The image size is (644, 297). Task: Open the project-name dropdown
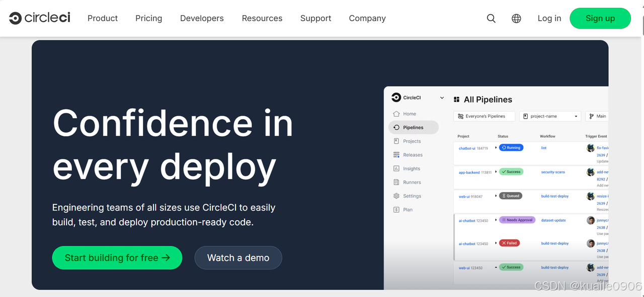coord(550,116)
